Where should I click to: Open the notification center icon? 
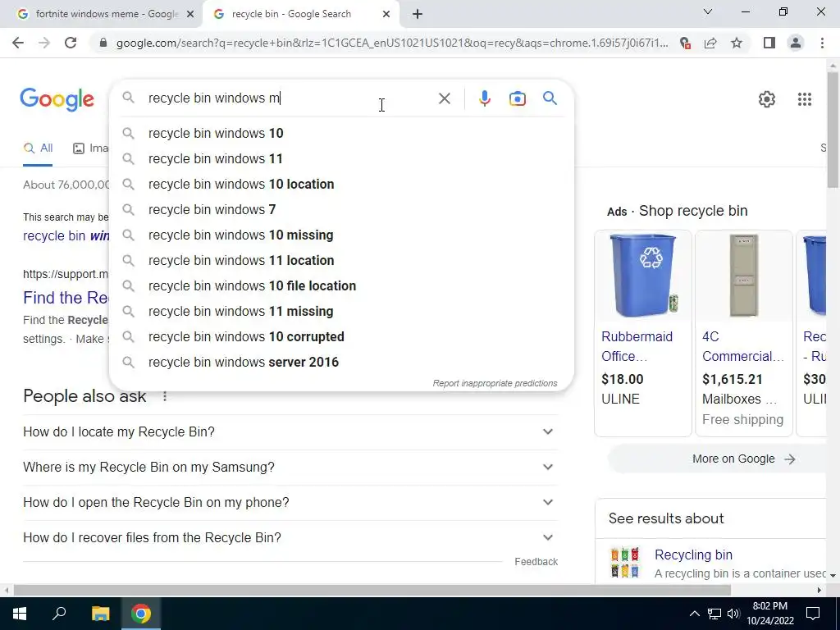click(813, 614)
